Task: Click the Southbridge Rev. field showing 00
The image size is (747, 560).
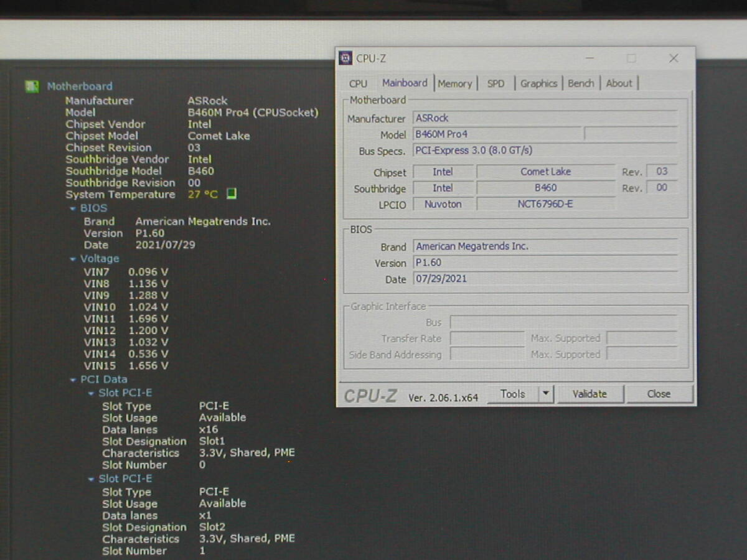Action: click(x=662, y=188)
